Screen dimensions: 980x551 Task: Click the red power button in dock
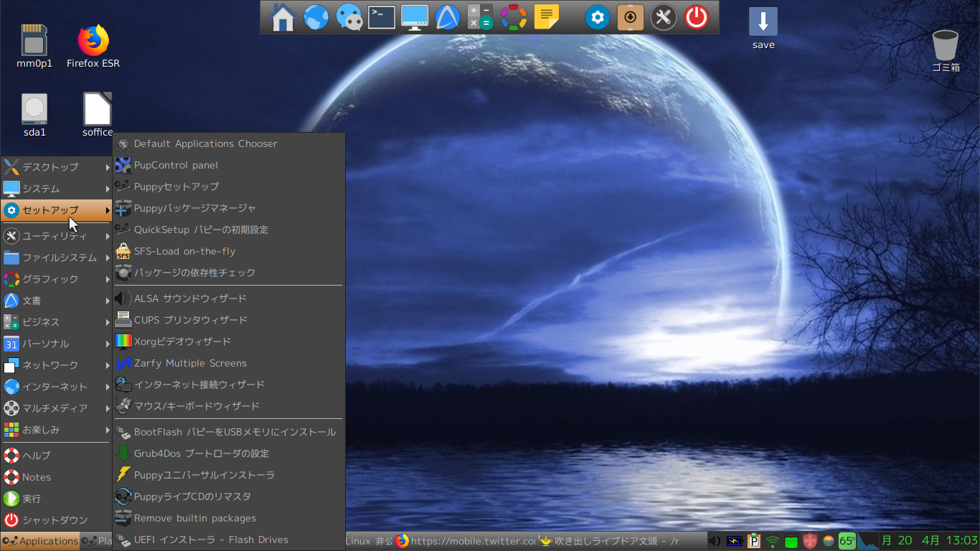[697, 17]
